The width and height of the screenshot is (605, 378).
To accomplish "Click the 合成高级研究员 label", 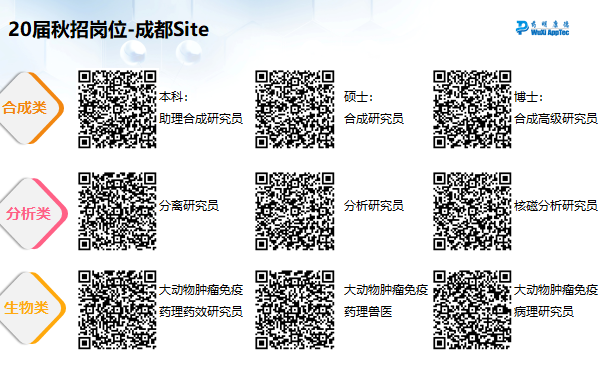I will pos(556,119).
